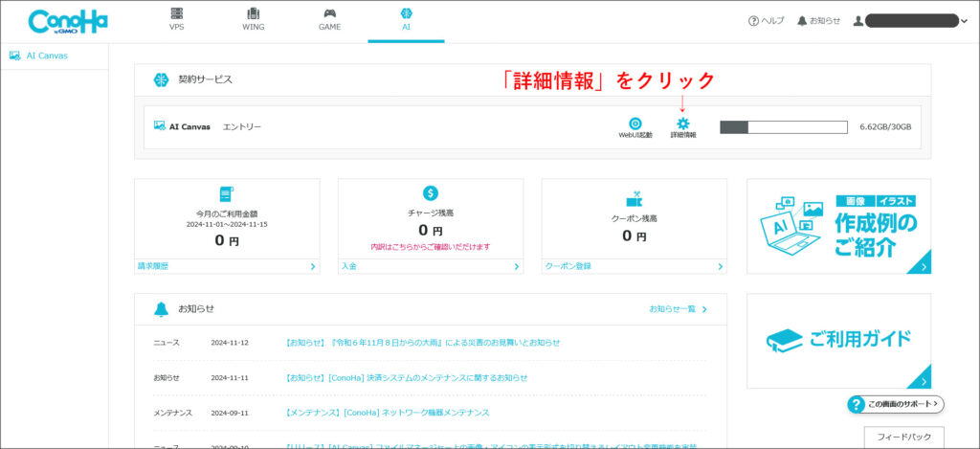Screen dimensions: 980x449
Task: Click the フィードバック button
Action: coord(903,437)
